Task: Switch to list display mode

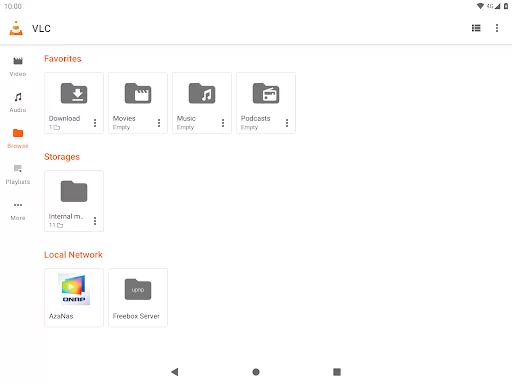Action: [476, 28]
